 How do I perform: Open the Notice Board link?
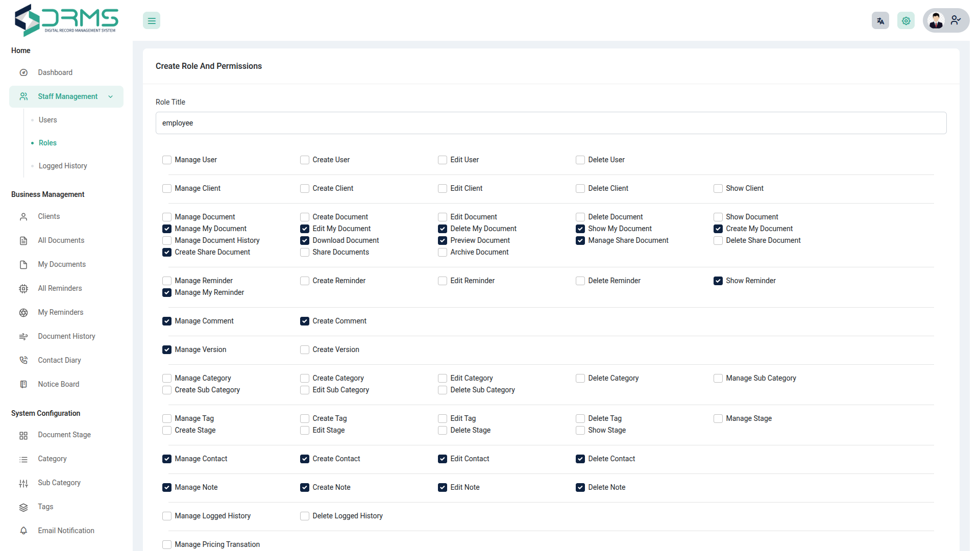coord(58,384)
